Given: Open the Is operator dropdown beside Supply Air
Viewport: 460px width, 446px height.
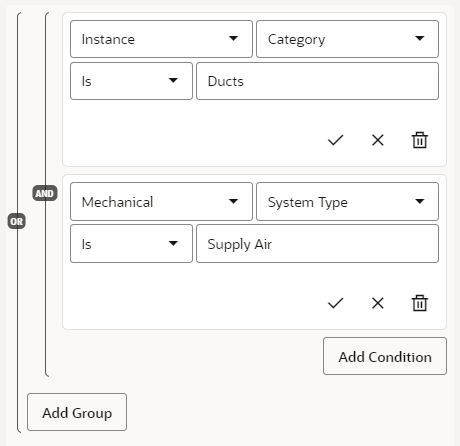Looking at the screenshot, I should click(131, 244).
